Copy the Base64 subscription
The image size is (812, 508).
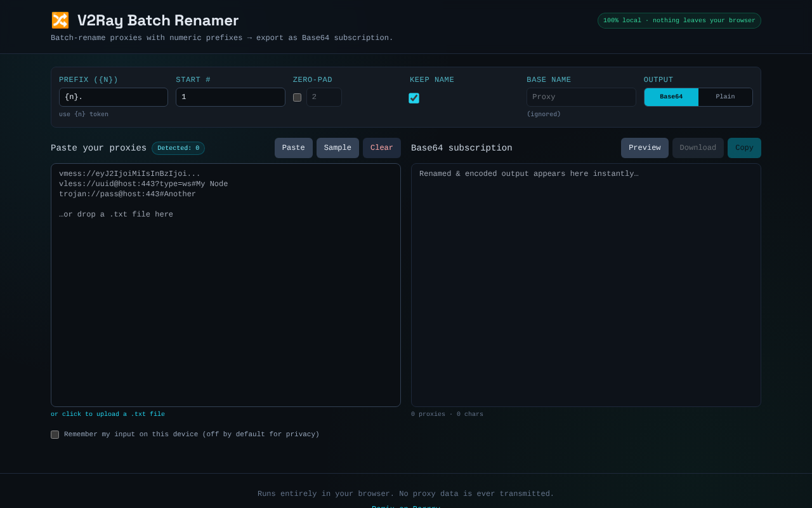(744, 148)
